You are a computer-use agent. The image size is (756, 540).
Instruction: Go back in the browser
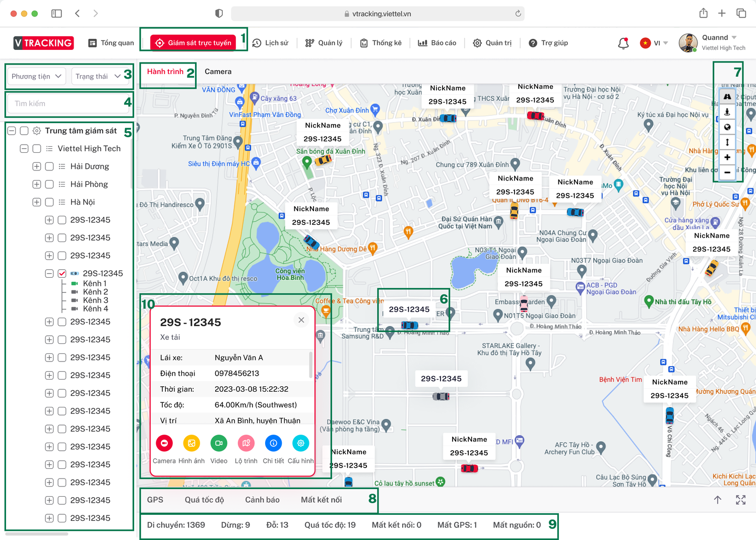[x=77, y=14]
